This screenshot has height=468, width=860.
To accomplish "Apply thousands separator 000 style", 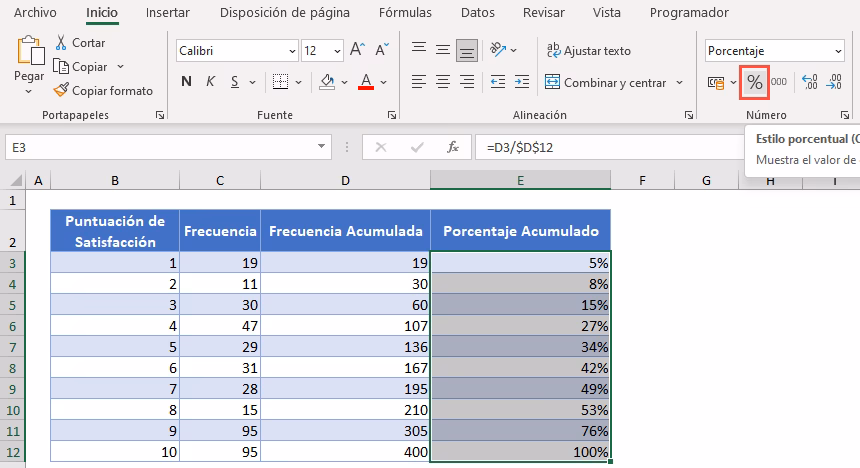I will click(x=779, y=82).
